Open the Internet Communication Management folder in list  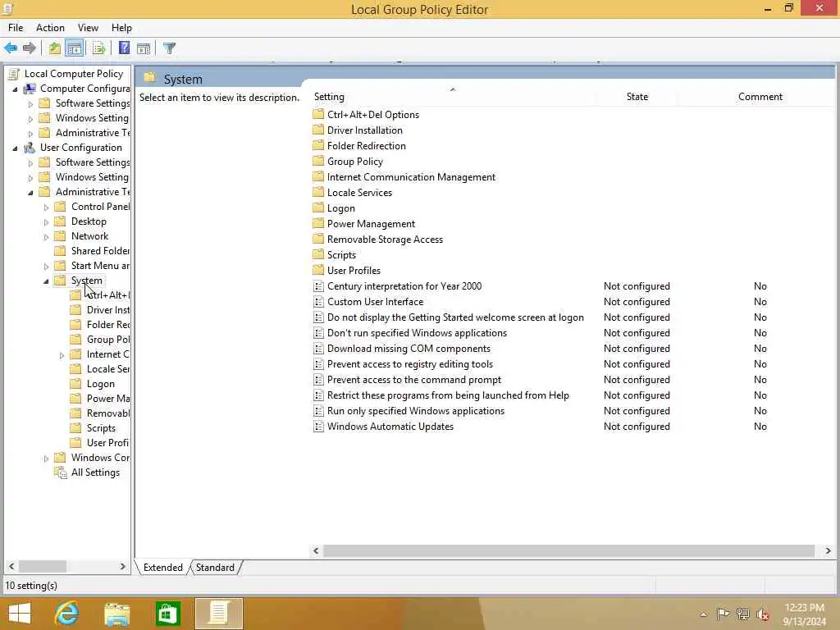(x=411, y=177)
